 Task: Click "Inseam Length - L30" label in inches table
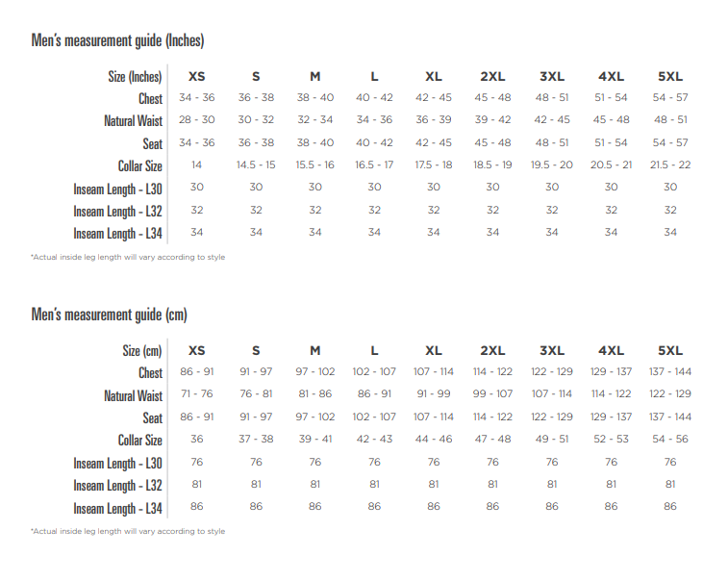118,189
